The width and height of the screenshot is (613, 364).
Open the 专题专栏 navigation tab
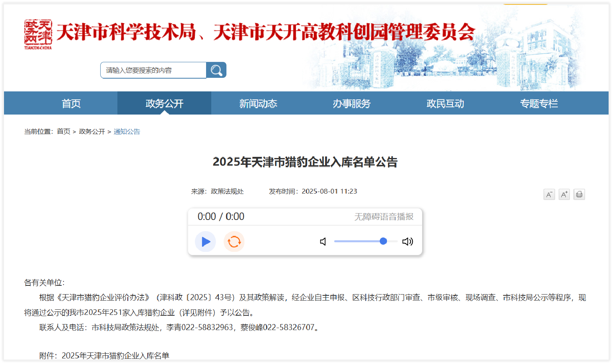click(x=539, y=103)
